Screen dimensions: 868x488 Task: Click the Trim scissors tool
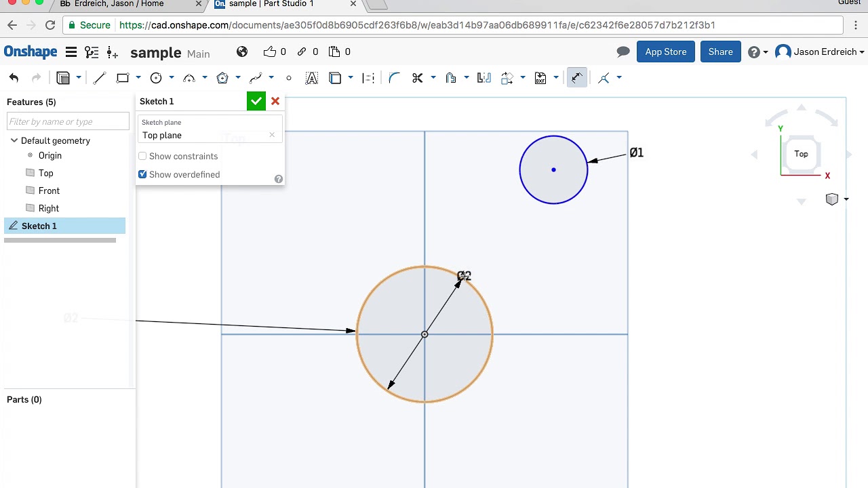tap(418, 78)
